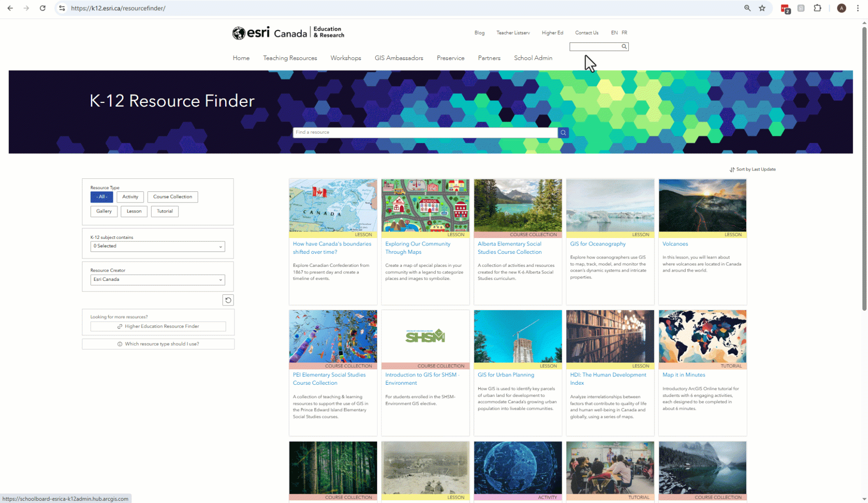Open the Higher Ed link
This screenshot has height=503, width=868.
552,33
